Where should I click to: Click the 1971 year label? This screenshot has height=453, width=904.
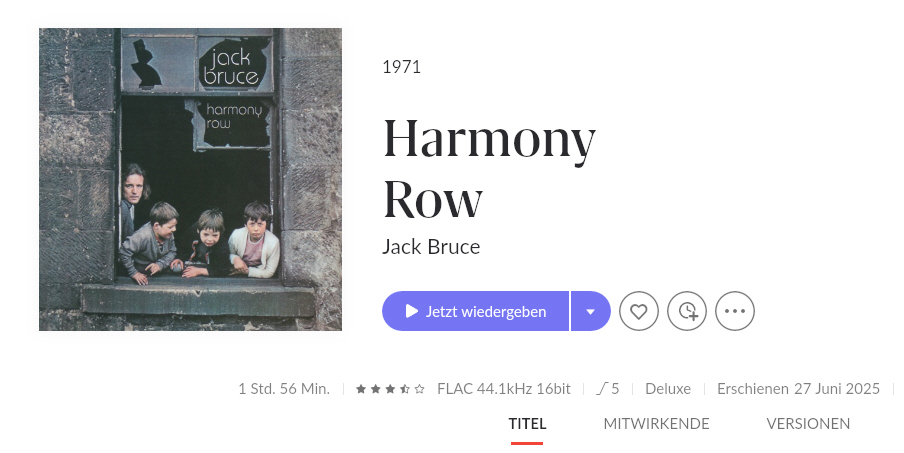pos(401,67)
